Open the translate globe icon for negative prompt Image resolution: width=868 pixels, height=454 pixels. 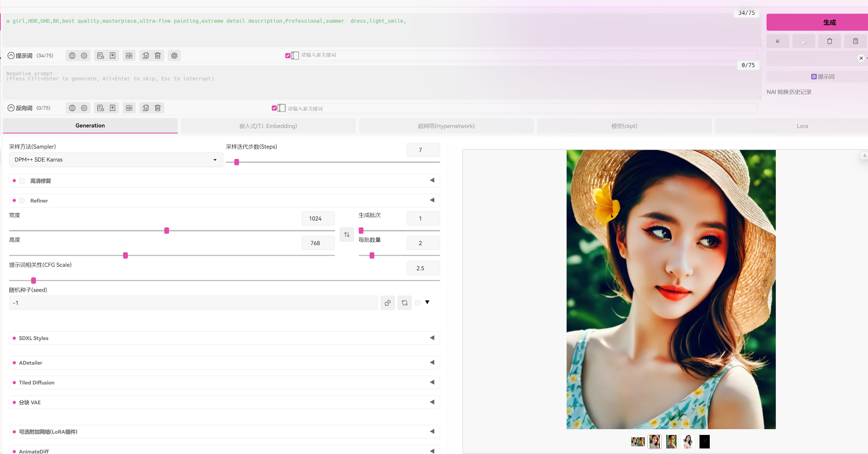pyautogui.click(x=72, y=108)
